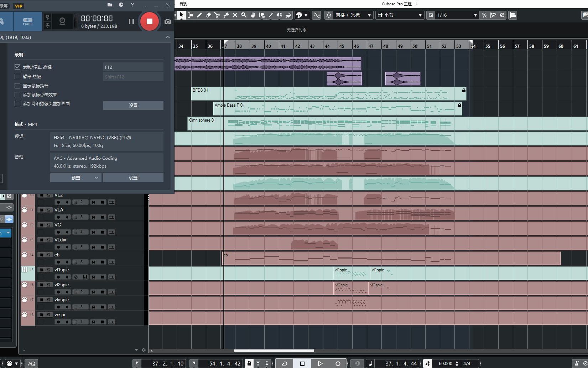Select the vcspi track name
This screenshot has width=588, height=368.
[60, 315]
